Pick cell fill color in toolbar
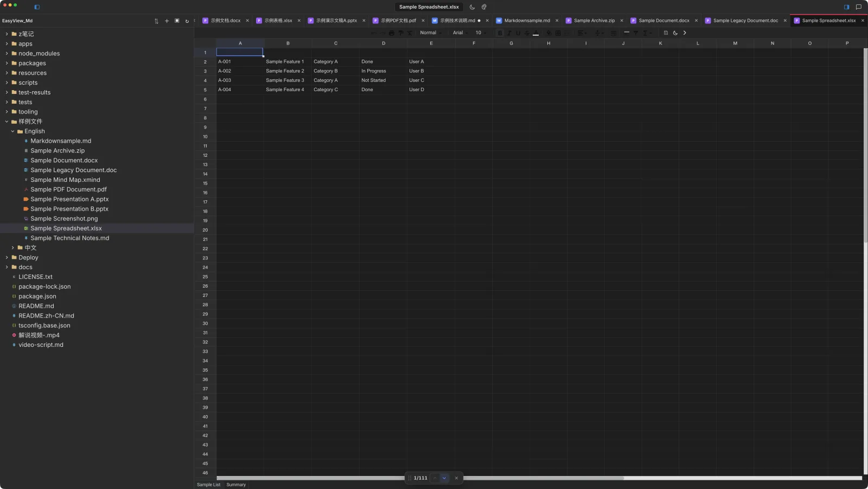This screenshot has height=489, width=868. (x=548, y=33)
